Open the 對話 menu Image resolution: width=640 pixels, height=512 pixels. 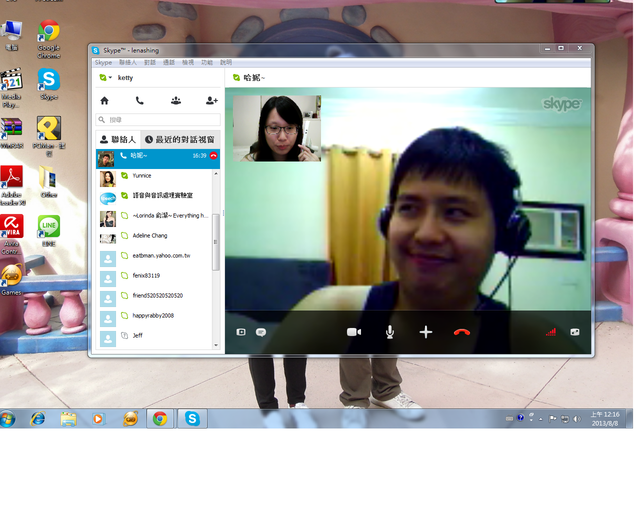(x=150, y=62)
